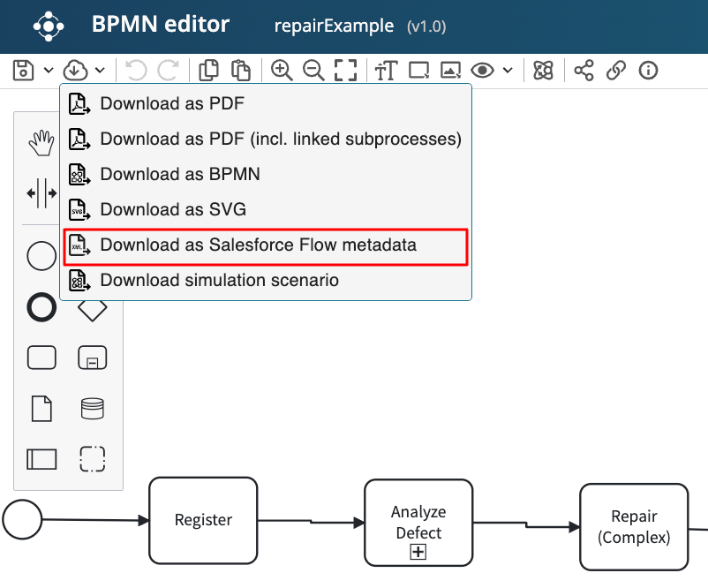Choose Download as Salesforce Flow metadata

point(258,245)
